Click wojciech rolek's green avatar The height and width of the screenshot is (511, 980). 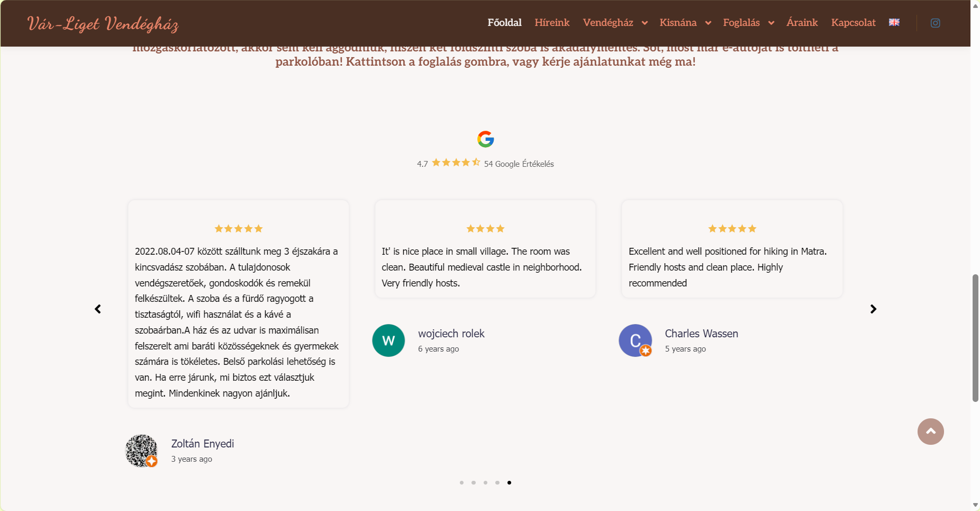point(388,340)
